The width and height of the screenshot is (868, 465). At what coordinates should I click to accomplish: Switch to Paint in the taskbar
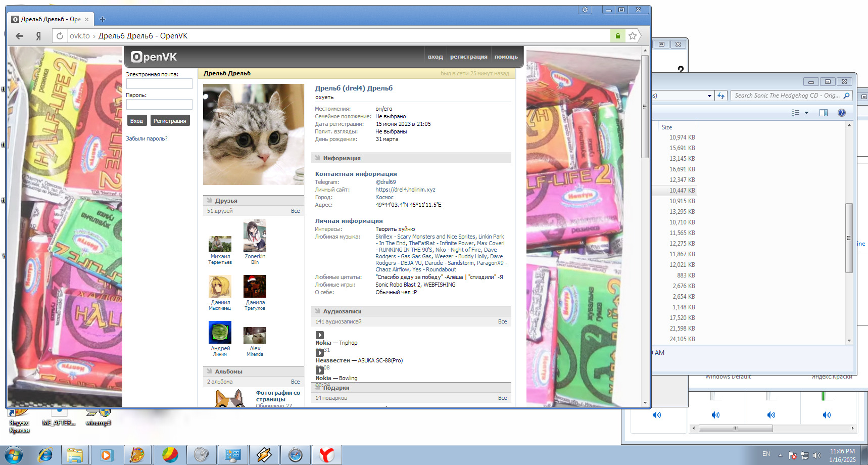137,455
